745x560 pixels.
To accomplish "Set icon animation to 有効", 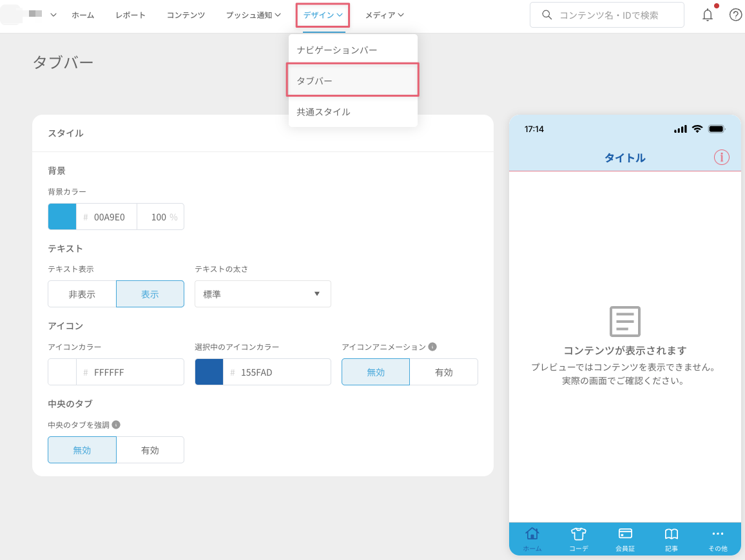I will point(444,372).
